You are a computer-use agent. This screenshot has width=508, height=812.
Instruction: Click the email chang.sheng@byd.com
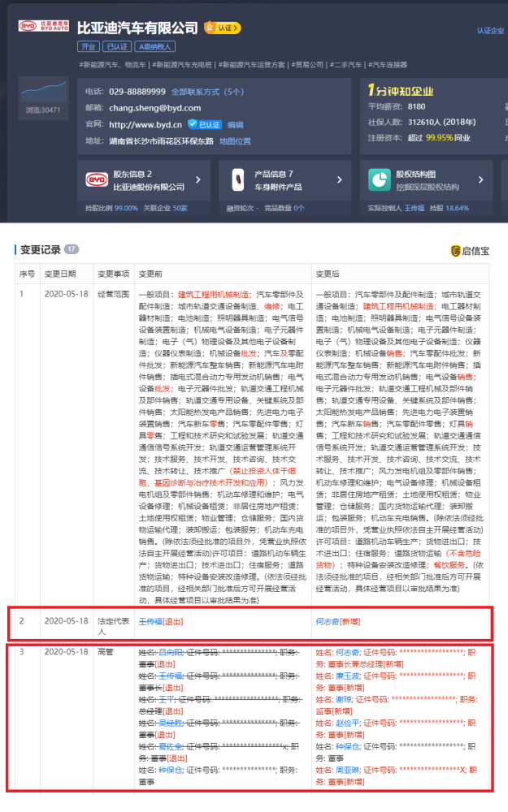(x=155, y=108)
